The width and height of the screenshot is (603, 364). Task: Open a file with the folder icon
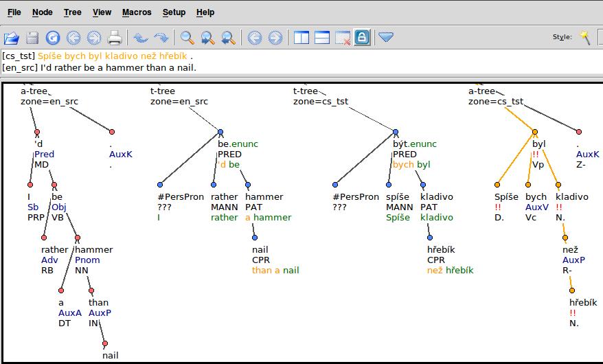(12, 38)
